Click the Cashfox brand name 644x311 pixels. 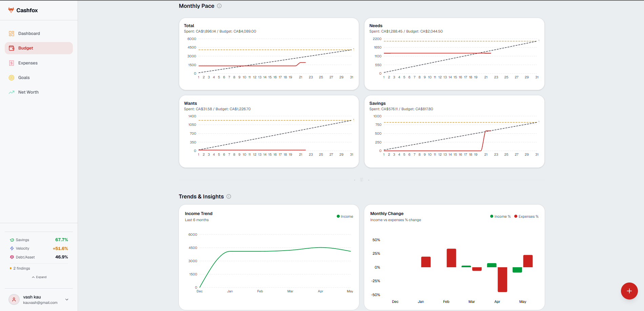point(27,11)
